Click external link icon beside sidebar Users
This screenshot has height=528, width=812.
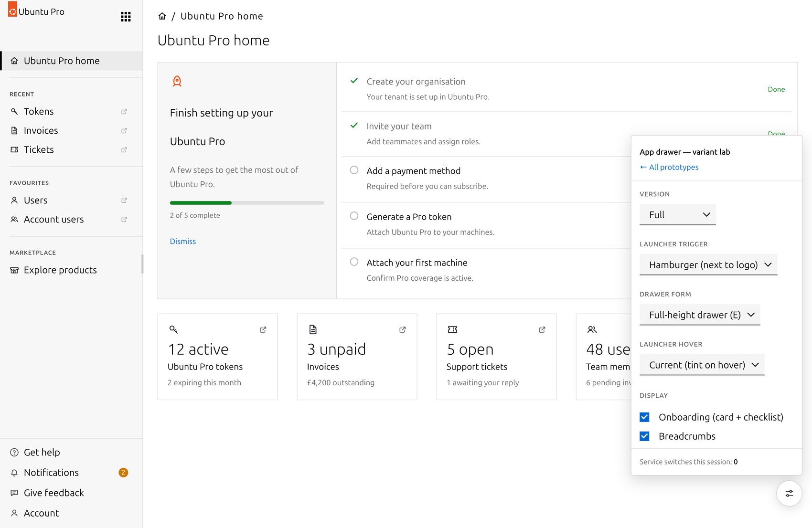[124, 200]
